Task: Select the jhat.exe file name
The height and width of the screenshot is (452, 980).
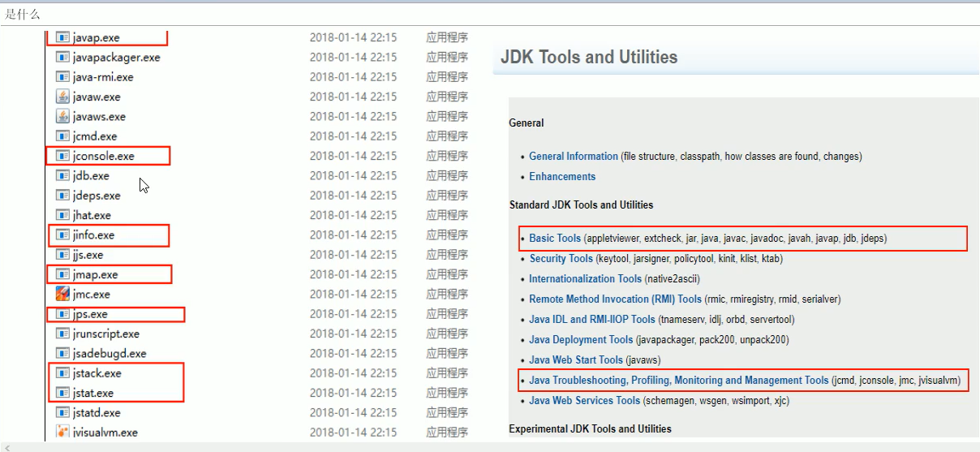Action: click(x=92, y=215)
